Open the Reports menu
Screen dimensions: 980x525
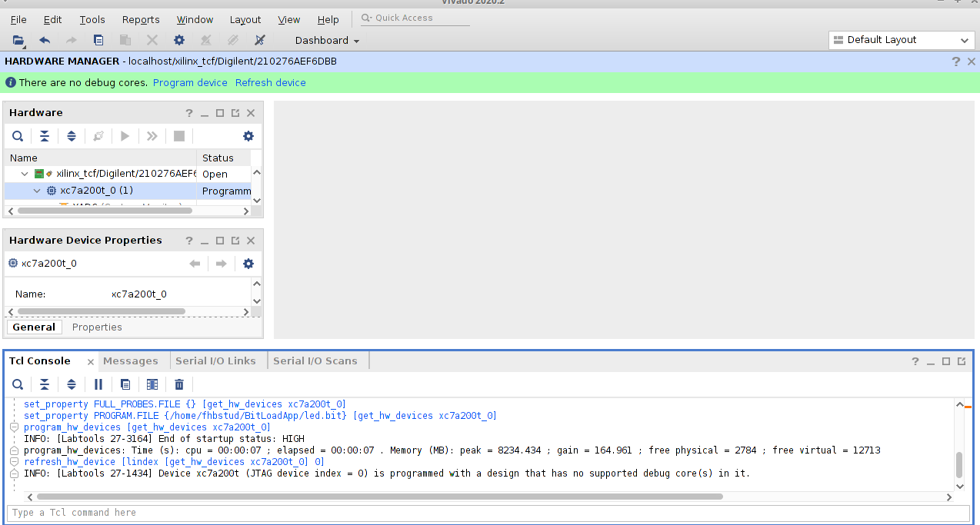tap(141, 20)
